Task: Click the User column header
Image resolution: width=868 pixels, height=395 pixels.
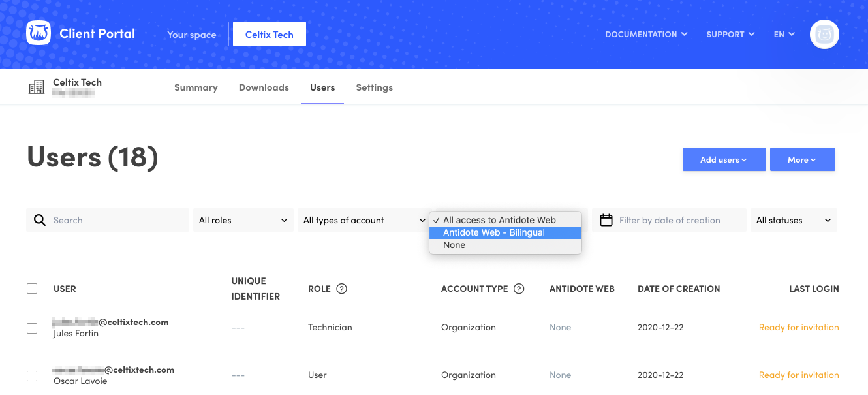Action: point(65,289)
